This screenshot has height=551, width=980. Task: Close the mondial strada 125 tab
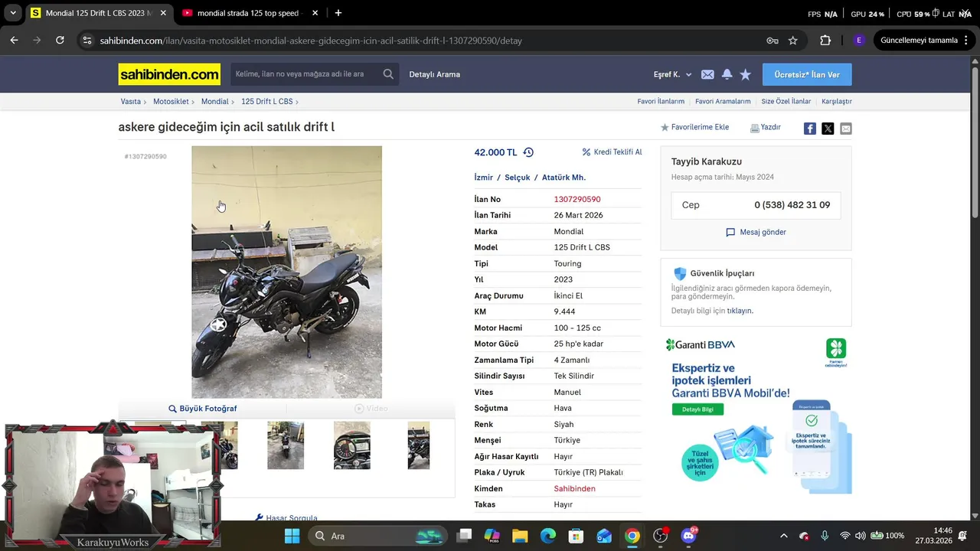(315, 13)
